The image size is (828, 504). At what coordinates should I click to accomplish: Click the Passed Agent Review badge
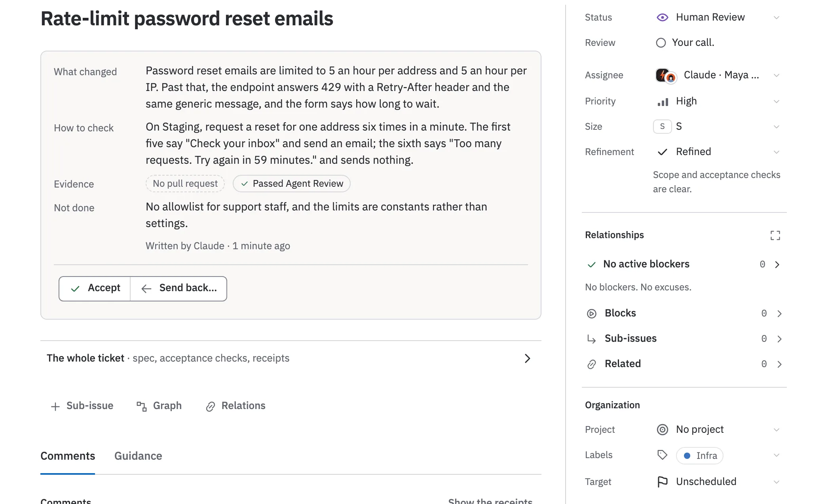291,184
